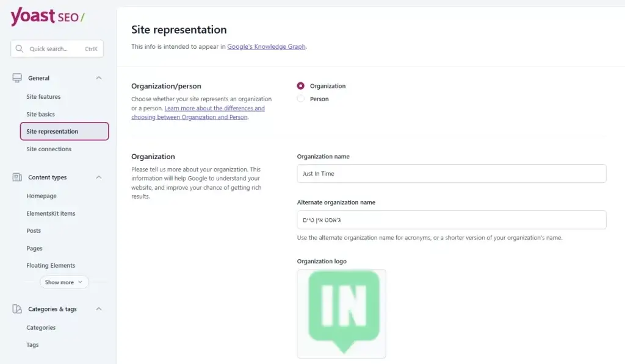
Task: Expand the Show more button
Action: pyautogui.click(x=64, y=282)
